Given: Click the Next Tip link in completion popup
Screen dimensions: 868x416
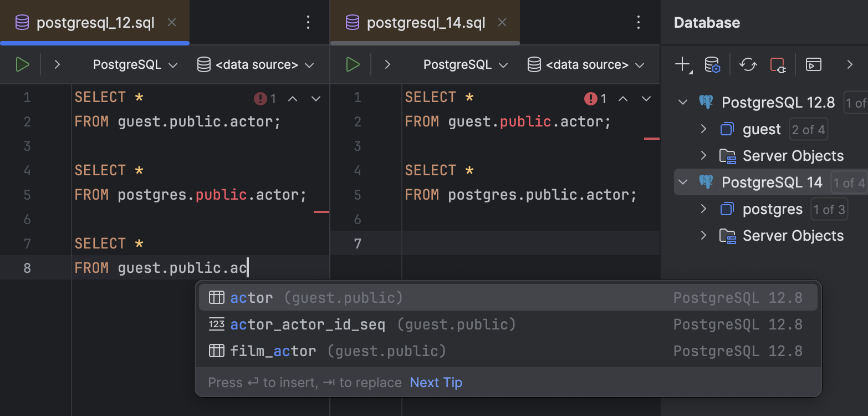Looking at the screenshot, I should (436, 382).
